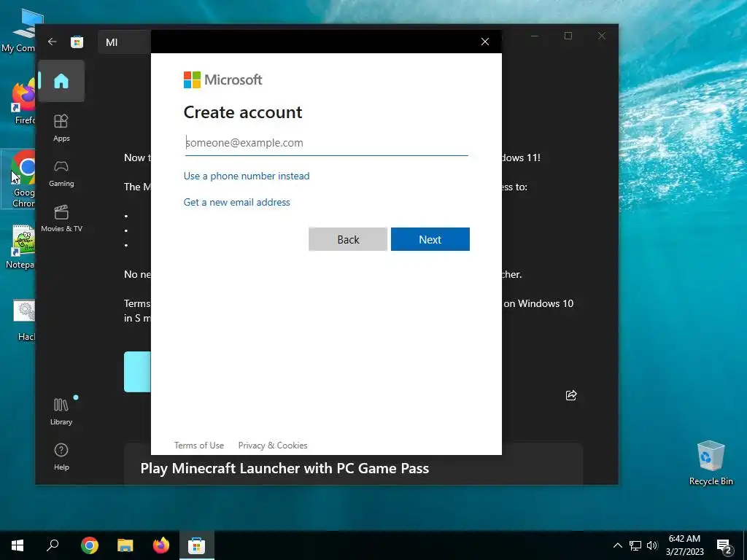Click 'Play Minecraft Launcher with PC Game Pass' heading
The image size is (747, 560).
point(285,468)
